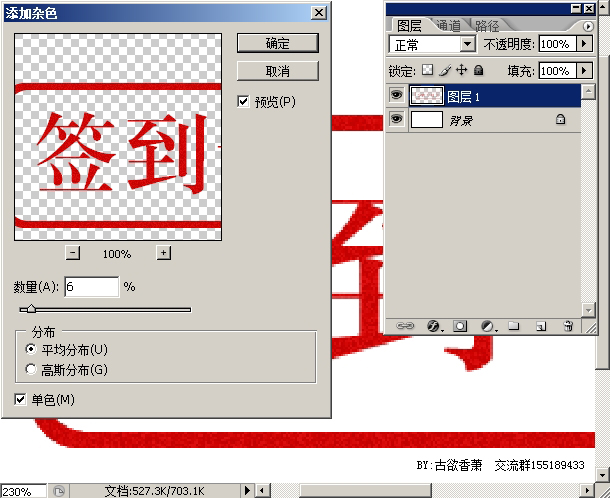
Task: Toggle lock position move icon
Action: click(x=461, y=70)
